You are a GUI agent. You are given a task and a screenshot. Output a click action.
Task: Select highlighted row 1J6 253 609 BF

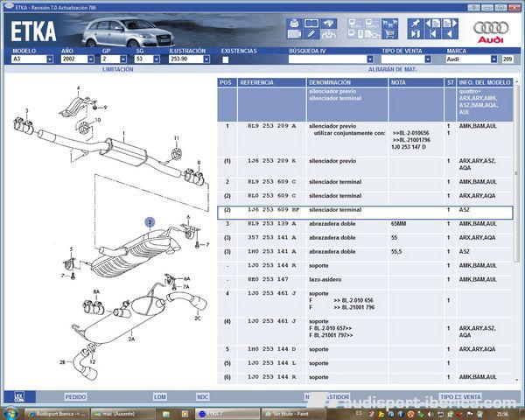click(x=365, y=213)
